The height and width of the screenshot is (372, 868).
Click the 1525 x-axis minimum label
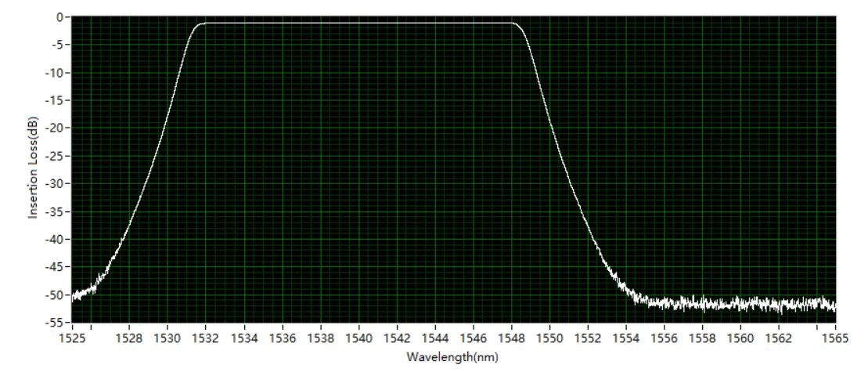pyautogui.click(x=72, y=338)
